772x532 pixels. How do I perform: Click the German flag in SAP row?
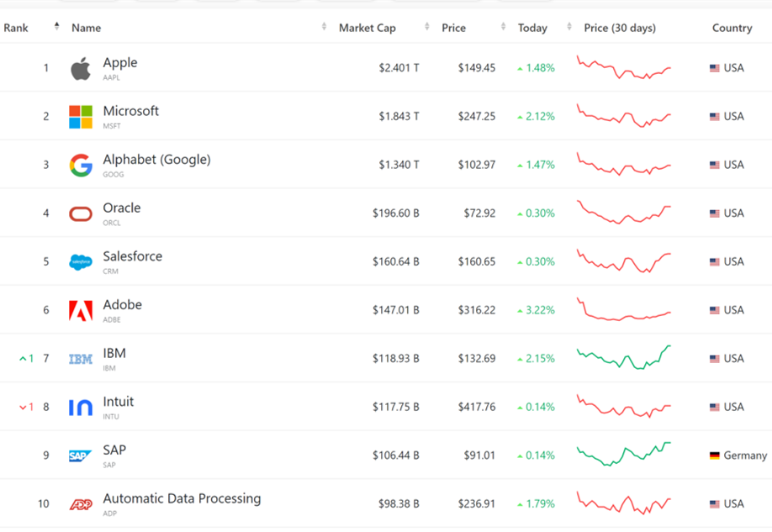[x=715, y=456]
